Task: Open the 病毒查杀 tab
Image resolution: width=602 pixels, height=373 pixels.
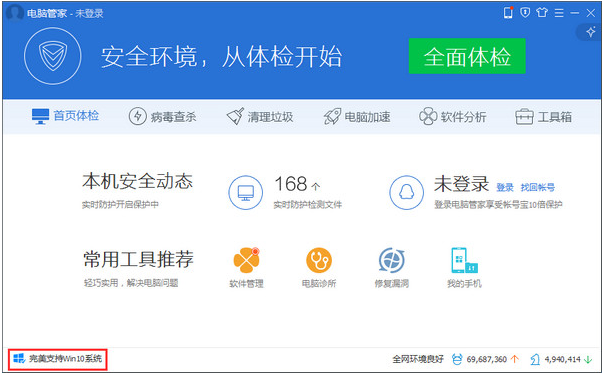Action: (162, 116)
